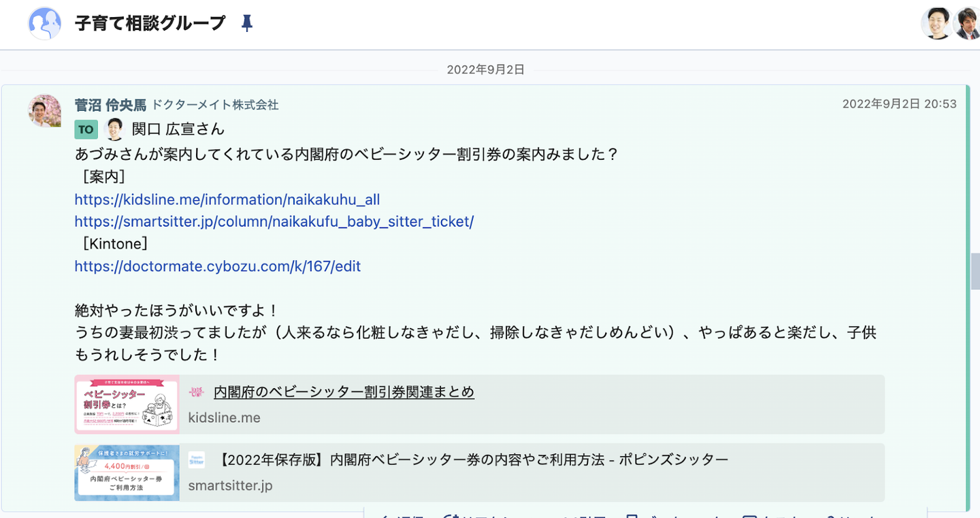The height and width of the screenshot is (518, 980).
Task: Click the 子育て相談グループ group chat icon
Action: pos(45,24)
